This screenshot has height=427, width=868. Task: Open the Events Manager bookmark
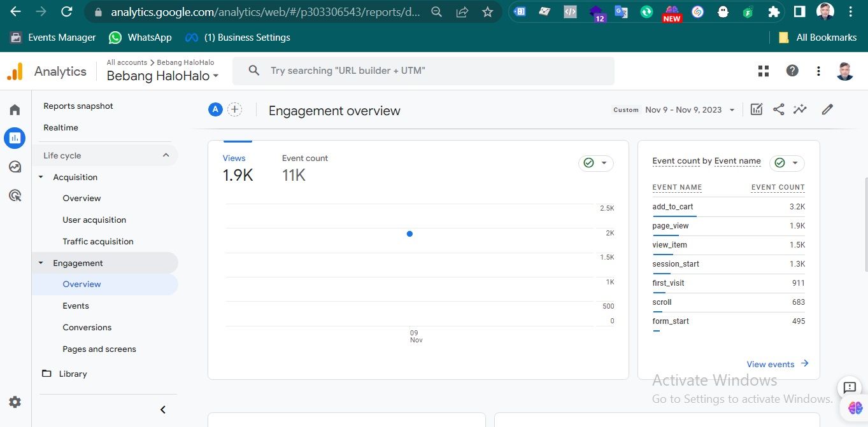click(54, 38)
